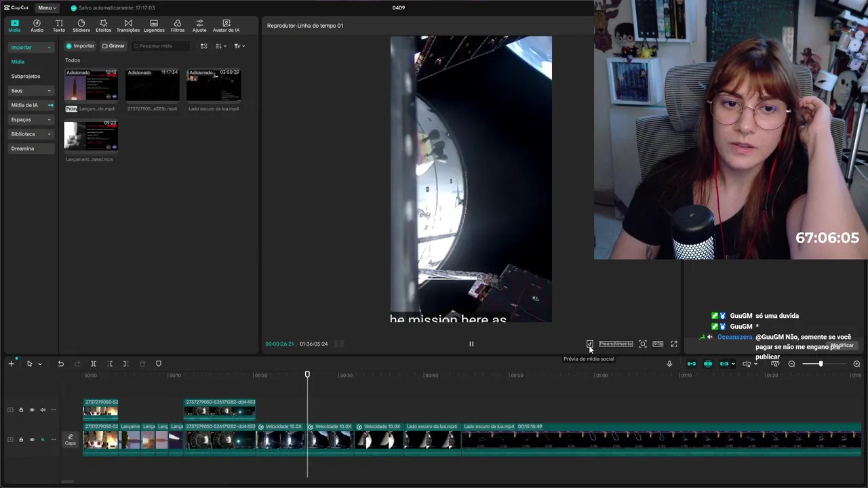Select the Lançament...rared.mov thumbnail
The width and height of the screenshot is (868, 488).
[x=91, y=136]
